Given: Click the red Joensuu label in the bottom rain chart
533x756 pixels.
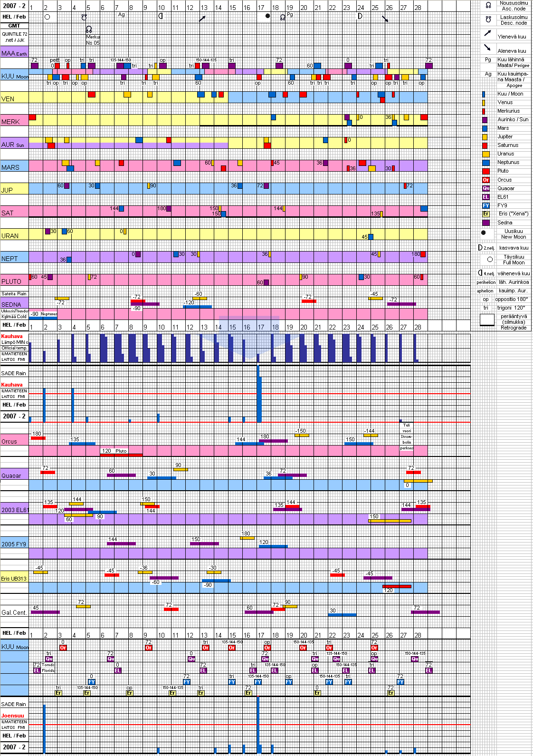Looking at the screenshot, I should coord(12,716).
